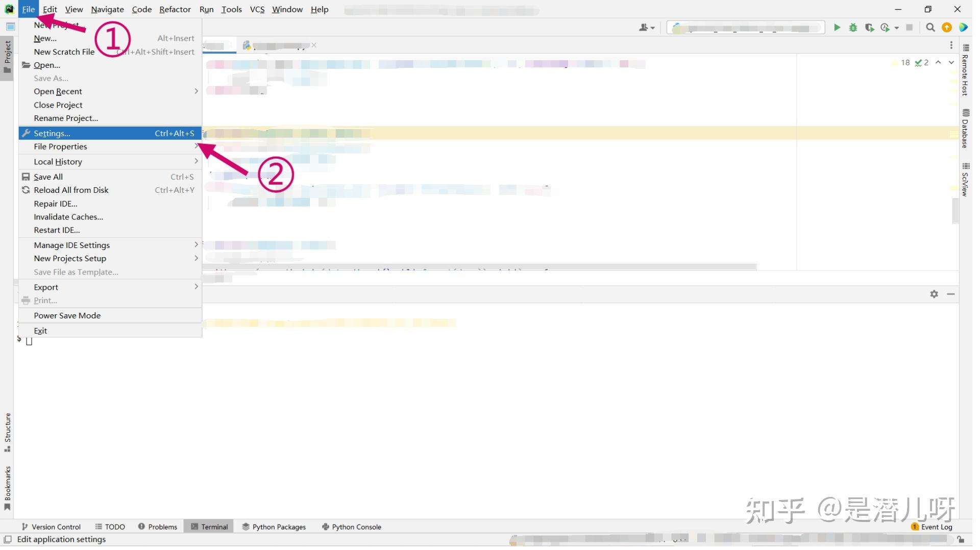The image size is (980, 550).
Task: Expand the Open Recent submenu
Action: 58,91
